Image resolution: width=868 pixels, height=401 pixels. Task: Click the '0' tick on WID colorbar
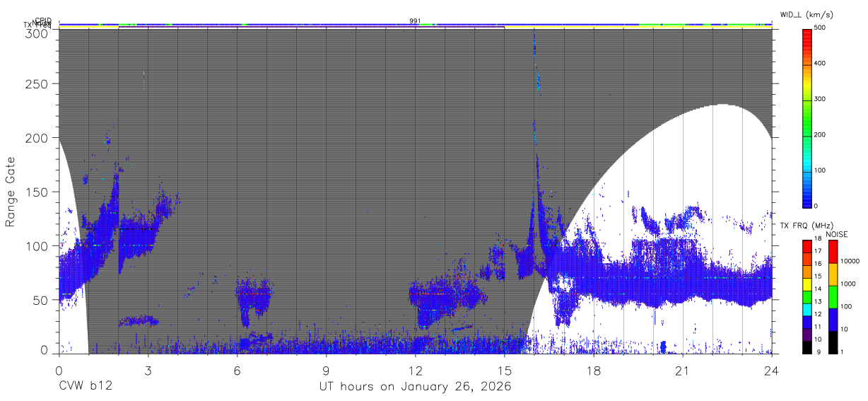tap(816, 205)
